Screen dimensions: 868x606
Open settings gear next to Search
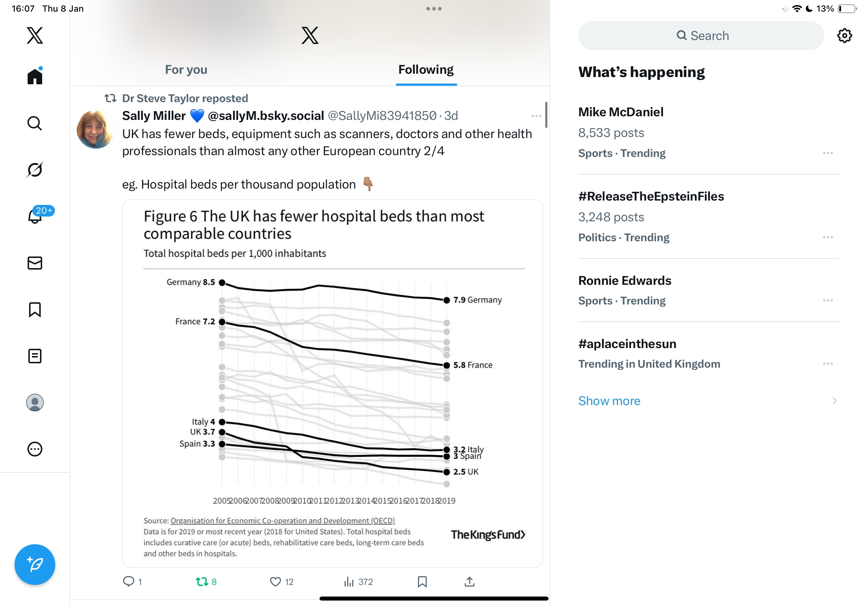(x=844, y=36)
